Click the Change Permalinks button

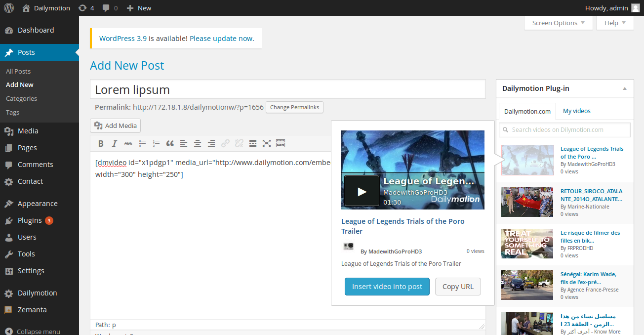point(294,107)
